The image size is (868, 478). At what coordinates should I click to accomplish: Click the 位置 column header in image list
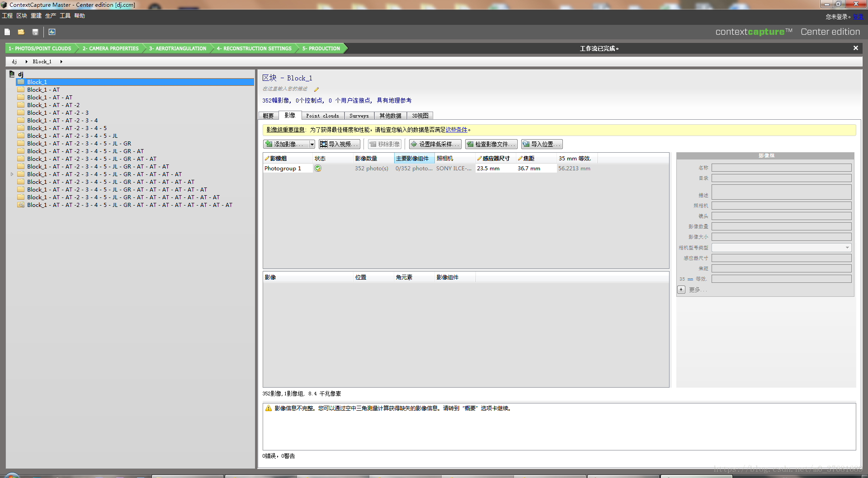pos(373,277)
